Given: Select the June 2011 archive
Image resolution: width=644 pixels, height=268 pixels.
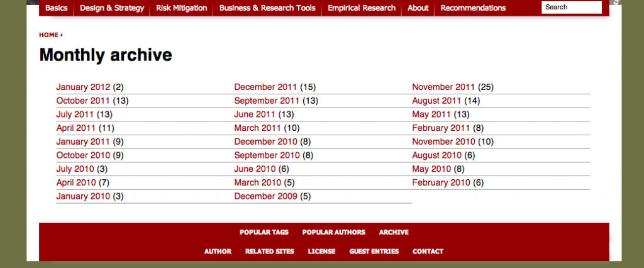Looking at the screenshot, I should coord(255,114).
